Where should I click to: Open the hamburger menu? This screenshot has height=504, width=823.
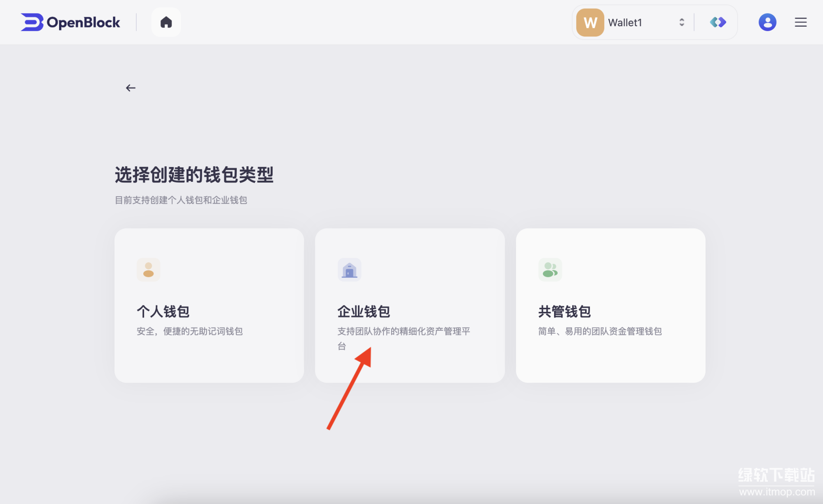point(800,22)
